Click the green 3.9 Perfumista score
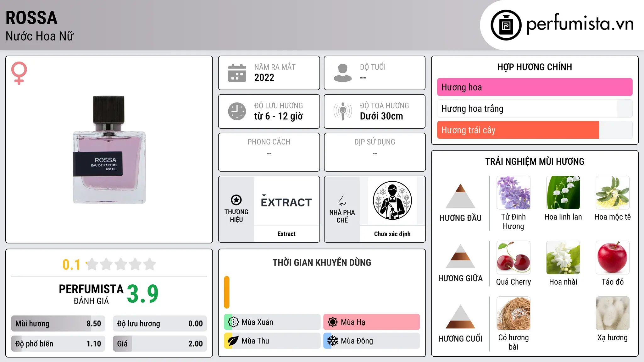Image resolution: width=644 pixels, height=362 pixels. click(x=142, y=294)
